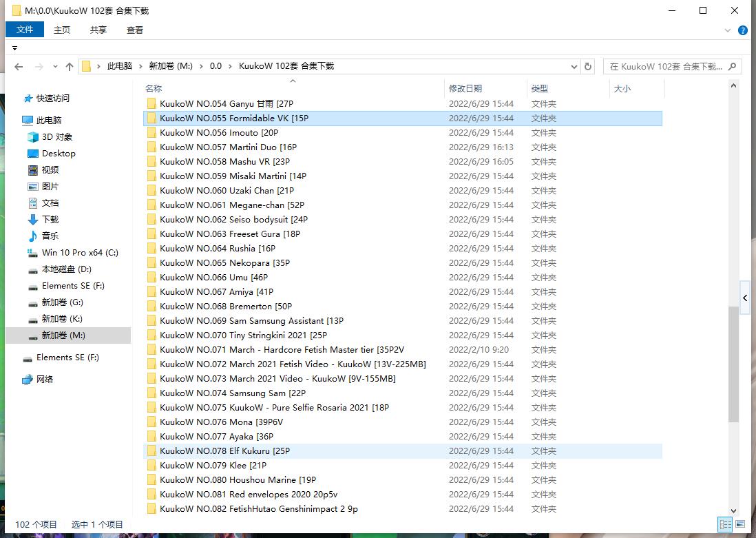The height and width of the screenshot is (538, 756).
Task: Open 新加卷 (K:) drive
Action: pyautogui.click(x=62, y=318)
